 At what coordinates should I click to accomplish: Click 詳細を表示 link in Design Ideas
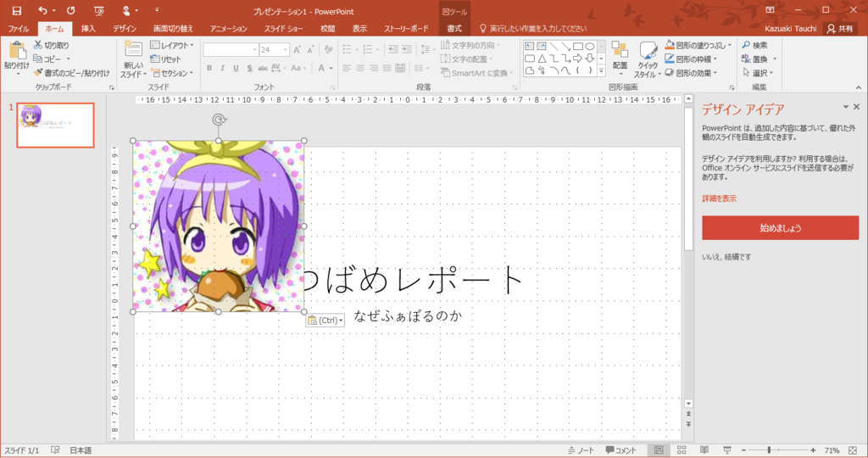pos(719,198)
